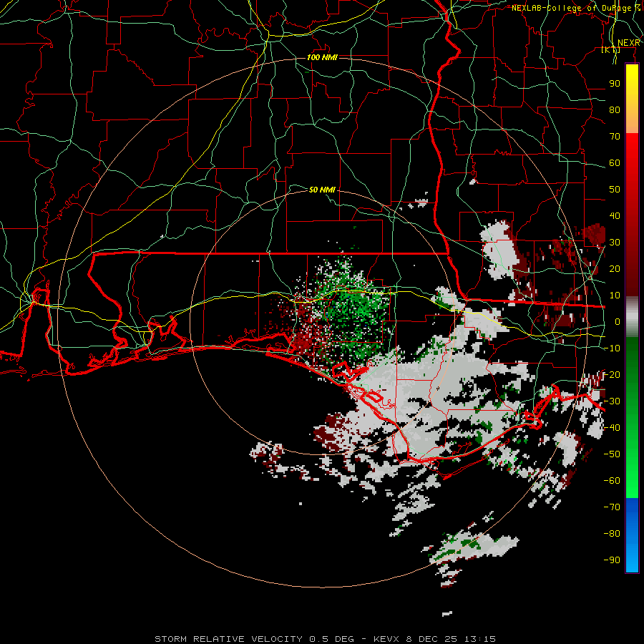Click the -90 value on velocity scale

612,560
